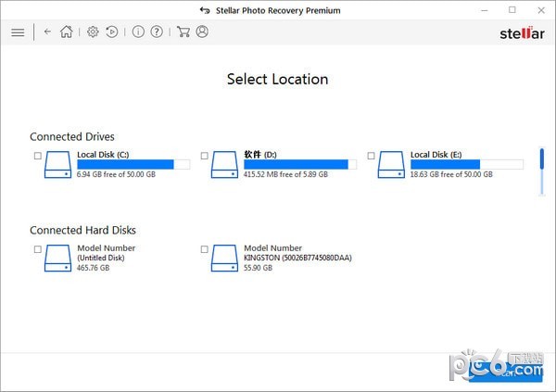Select the Untitled Disk 465.76 GB checkbox
This screenshot has height=392, width=556.
pos(38,249)
